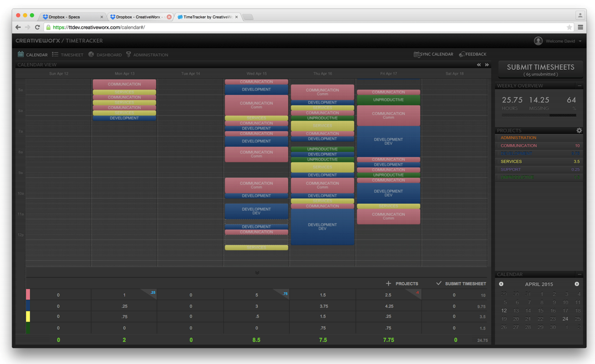The height and width of the screenshot is (364, 595).
Task: Click the pink Communication color swatch
Action: (x=28, y=295)
